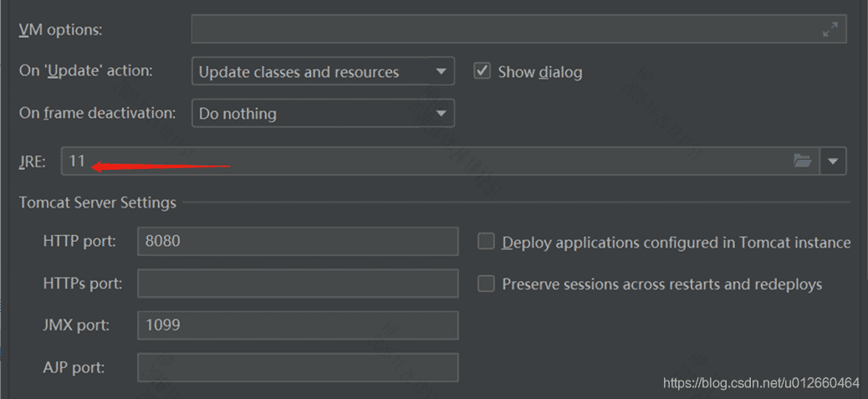Click the "JRE:" label
Screen dimensions: 868x399
33,161
